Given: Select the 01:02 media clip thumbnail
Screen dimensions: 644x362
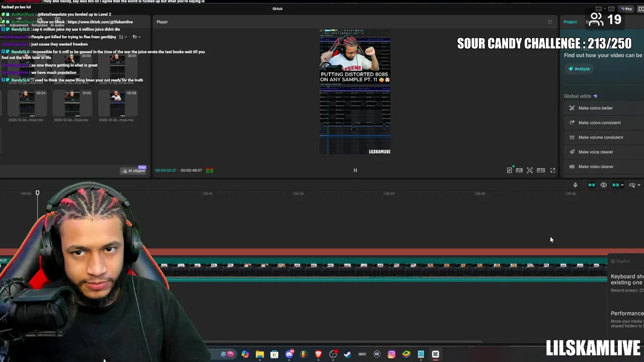Looking at the screenshot, I should point(72,103).
